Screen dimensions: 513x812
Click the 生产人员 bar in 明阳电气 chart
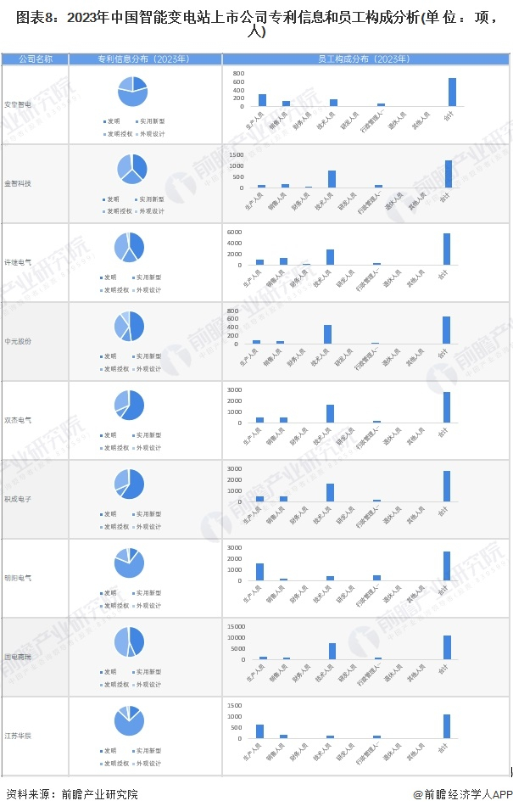260,572
